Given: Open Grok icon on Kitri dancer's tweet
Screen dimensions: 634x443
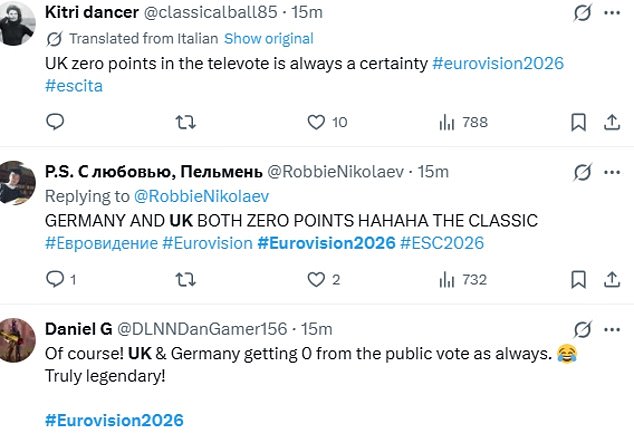Looking at the screenshot, I should (x=583, y=13).
